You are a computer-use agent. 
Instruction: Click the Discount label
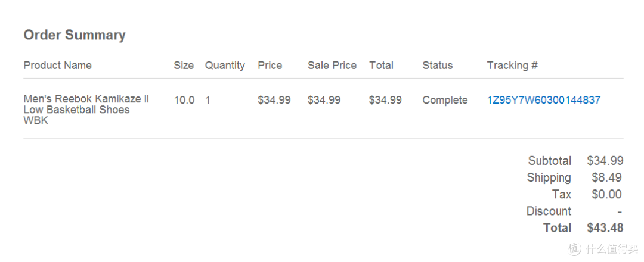pyautogui.click(x=549, y=211)
